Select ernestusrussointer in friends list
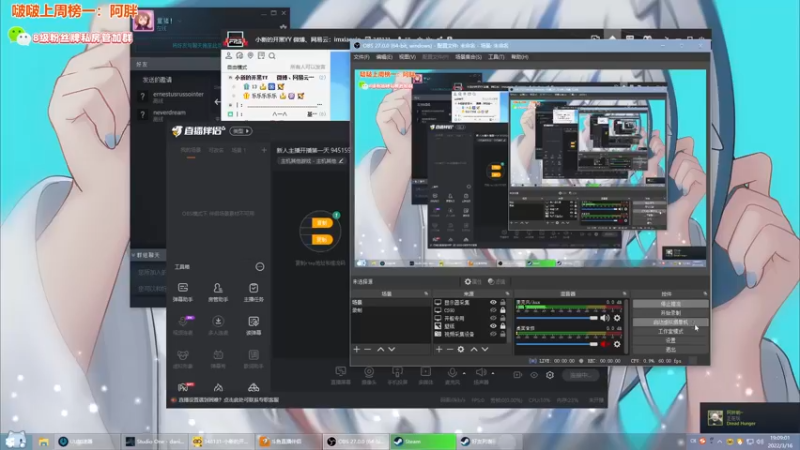The height and width of the screenshot is (450, 800). 178,94
